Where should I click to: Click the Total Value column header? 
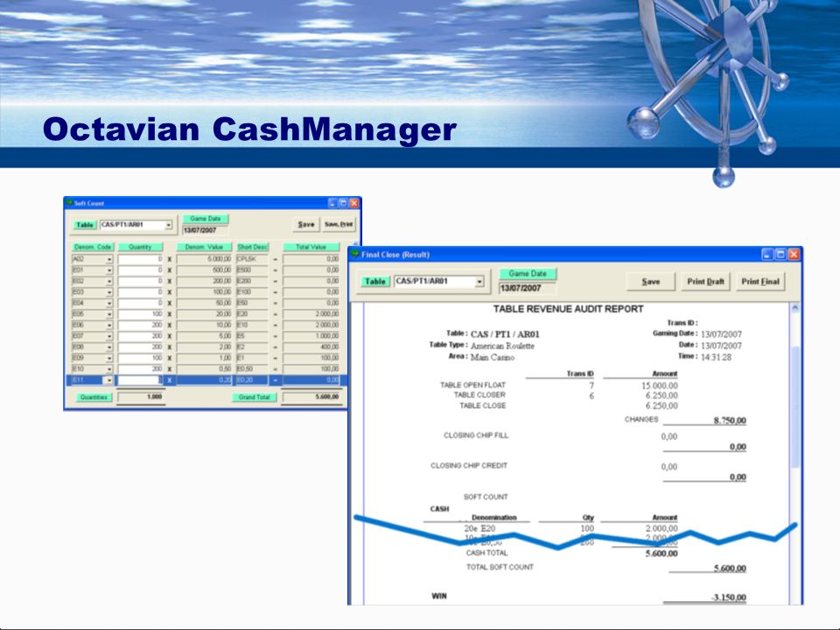coord(311,247)
